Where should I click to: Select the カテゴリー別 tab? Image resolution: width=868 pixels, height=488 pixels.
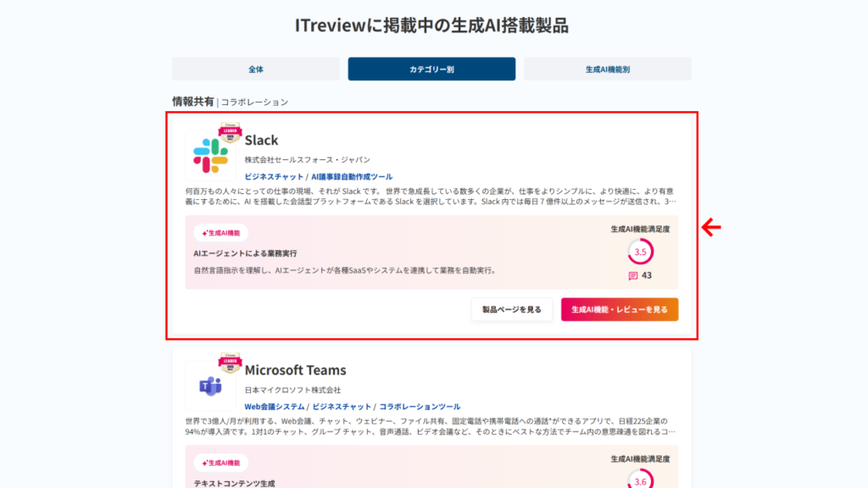(431, 69)
